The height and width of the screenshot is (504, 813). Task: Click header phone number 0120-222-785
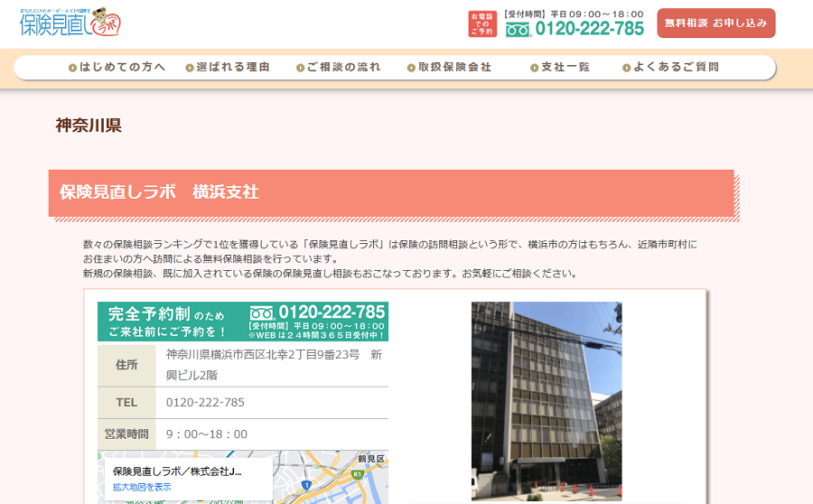click(x=590, y=29)
